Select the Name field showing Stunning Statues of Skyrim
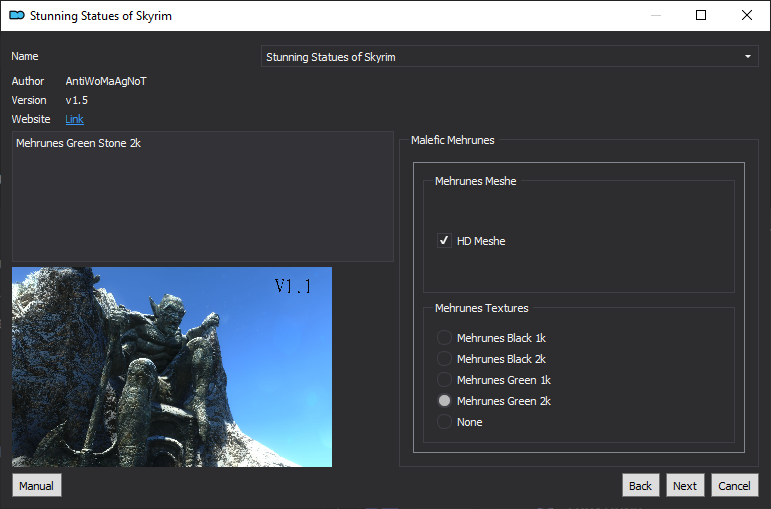The height and width of the screenshot is (509, 771). pyautogui.click(x=509, y=57)
